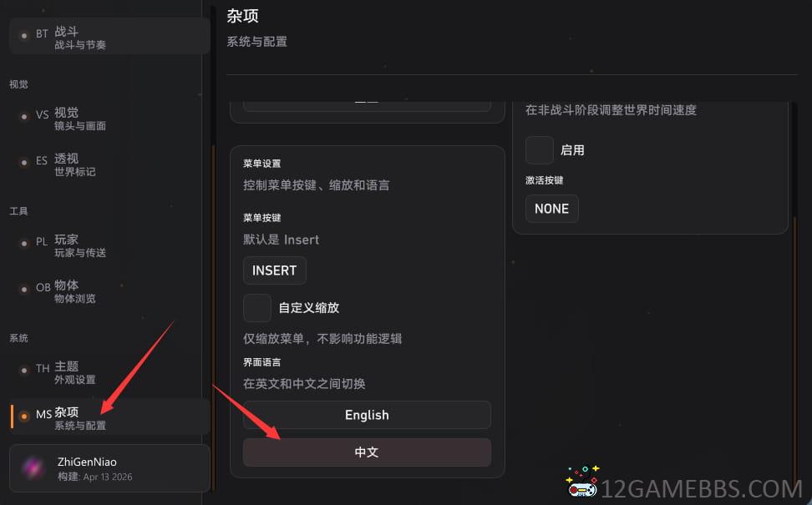Click the ZhiGenNiao user info card
The image size is (812, 505).
[x=109, y=467]
